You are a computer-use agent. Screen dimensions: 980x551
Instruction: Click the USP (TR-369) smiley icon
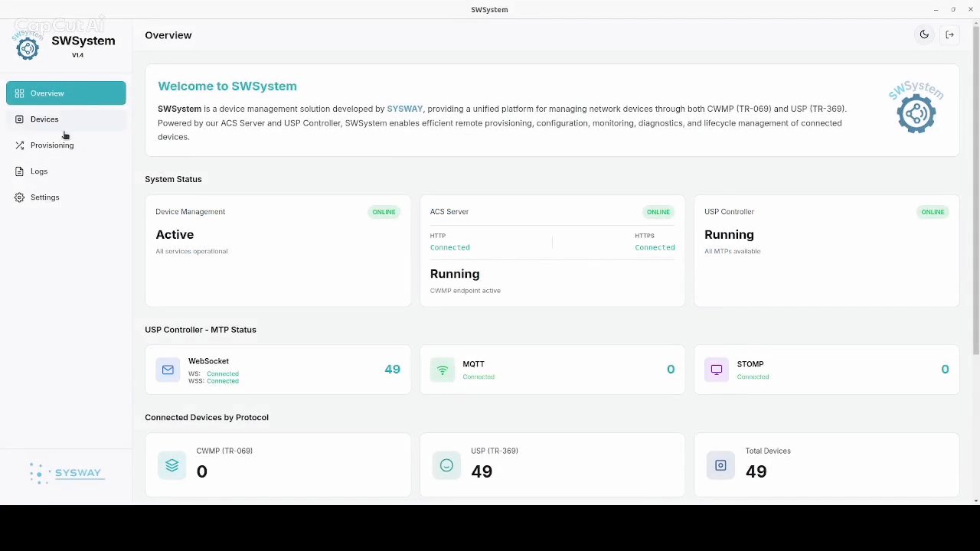point(446,465)
